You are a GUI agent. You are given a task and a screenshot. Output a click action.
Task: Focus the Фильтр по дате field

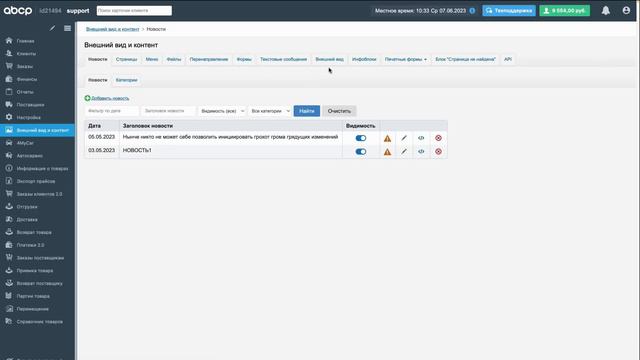click(112, 111)
